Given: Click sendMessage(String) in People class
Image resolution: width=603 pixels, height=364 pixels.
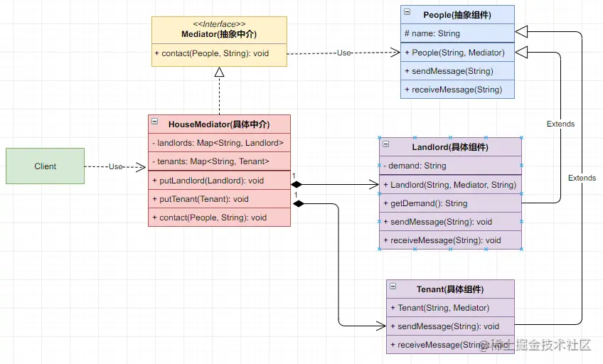Looking at the screenshot, I should 457,70.
